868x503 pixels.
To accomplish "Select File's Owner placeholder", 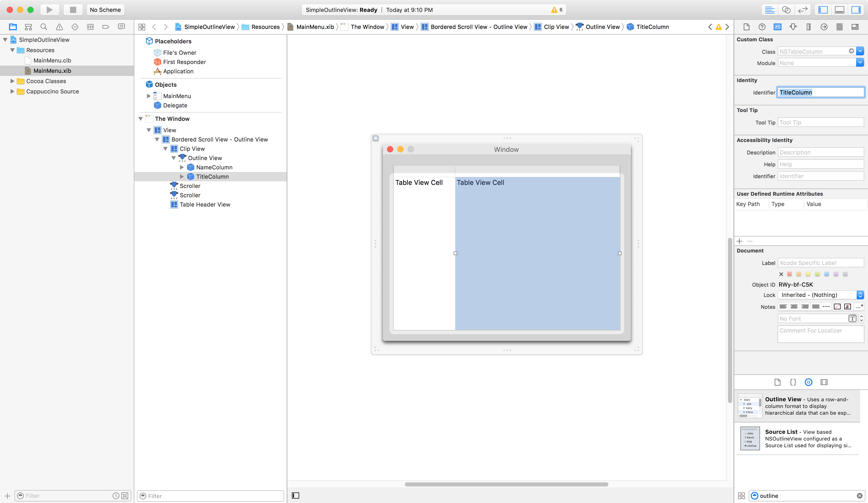I will click(180, 52).
